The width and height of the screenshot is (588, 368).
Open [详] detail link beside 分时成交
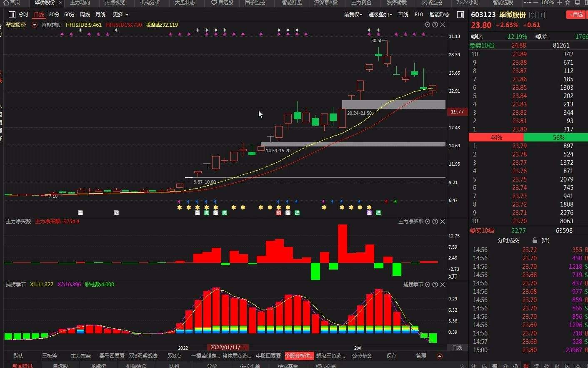pyautogui.click(x=545, y=240)
